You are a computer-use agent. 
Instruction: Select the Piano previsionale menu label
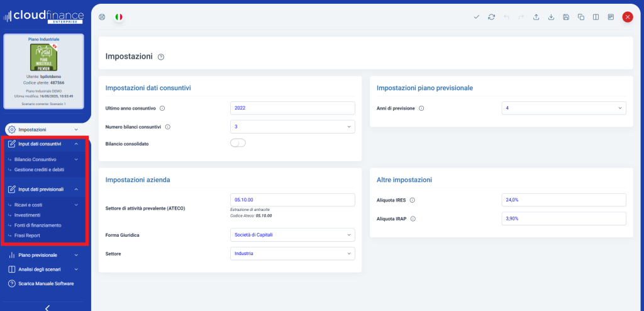pos(38,255)
